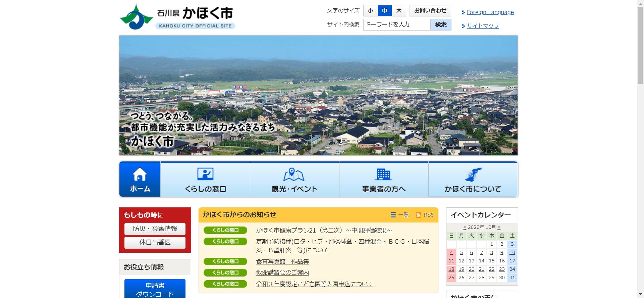This screenshot has height=298, width=644.
Task: Open 申請書ダウンロード button
Action: click(155, 289)
